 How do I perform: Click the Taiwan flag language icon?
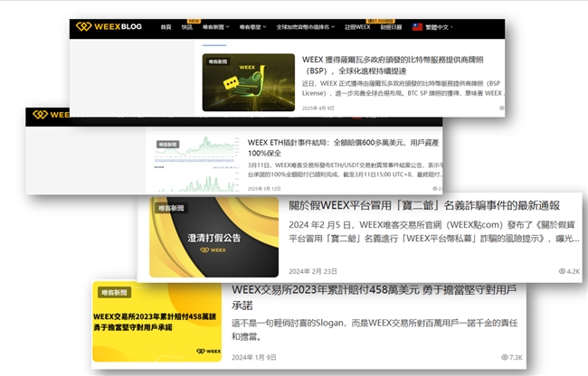tap(417, 27)
